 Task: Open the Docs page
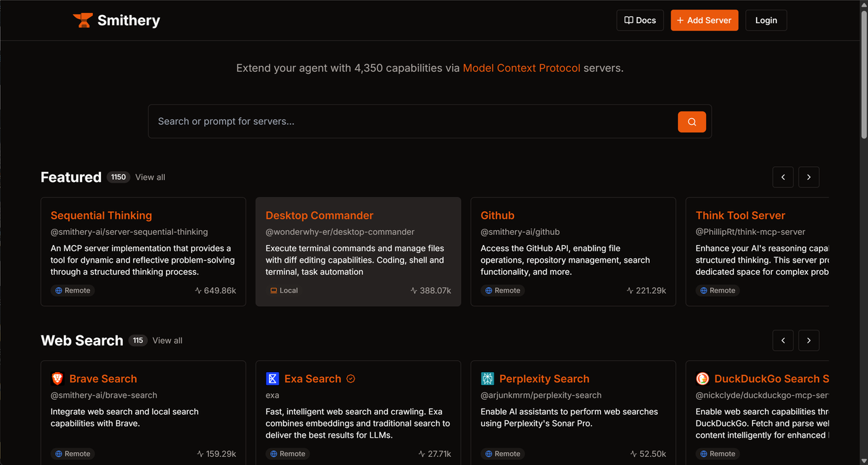(640, 20)
